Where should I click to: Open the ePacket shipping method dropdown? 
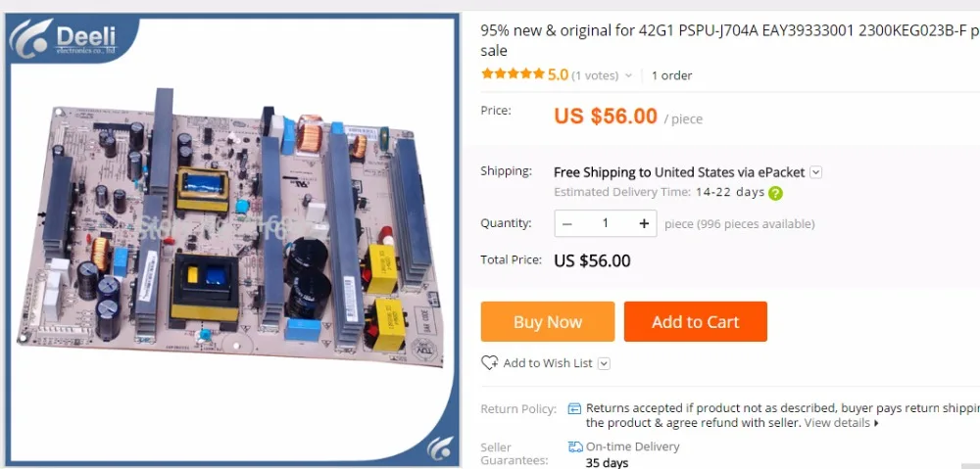[816, 172]
